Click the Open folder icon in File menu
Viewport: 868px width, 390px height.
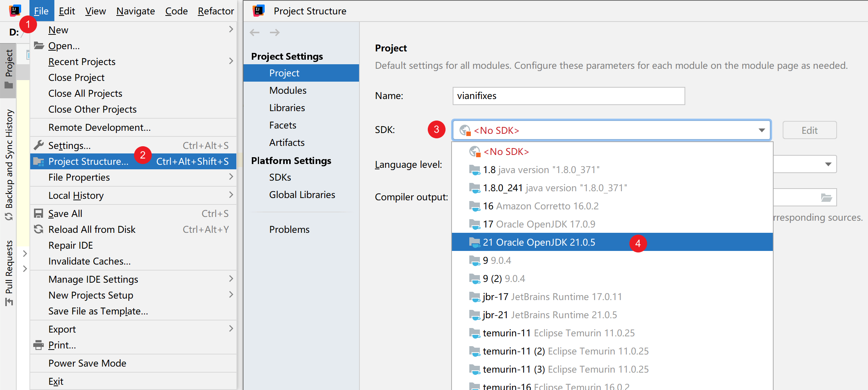click(x=39, y=46)
